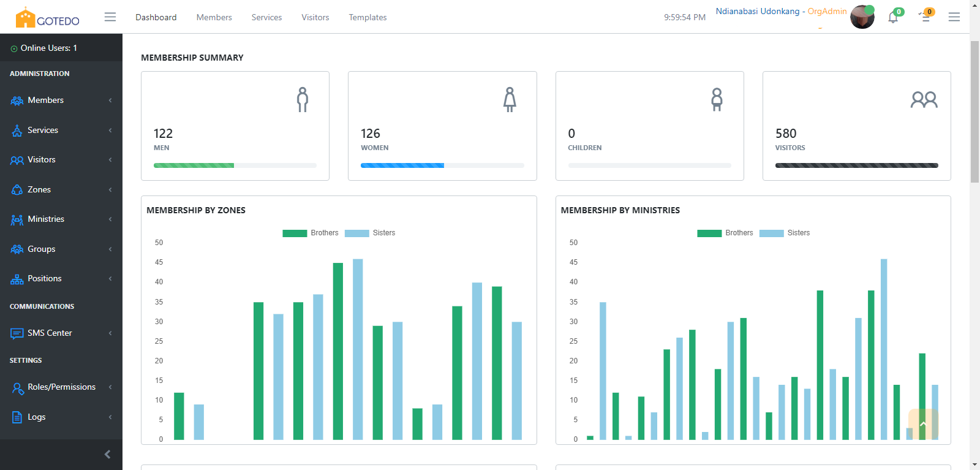Image resolution: width=980 pixels, height=470 pixels.
Task: Open the right-side hamburger menu icon
Action: [954, 17]
